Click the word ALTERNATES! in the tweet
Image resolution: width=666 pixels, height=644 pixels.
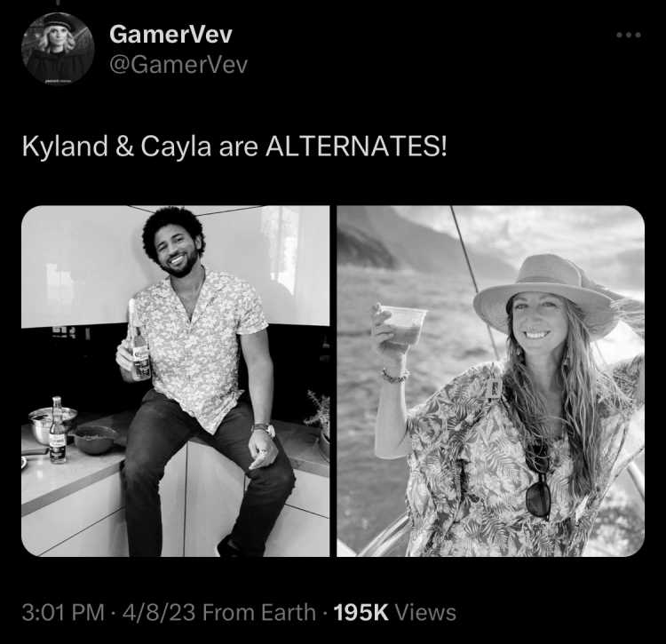click(x=356, y=146)
